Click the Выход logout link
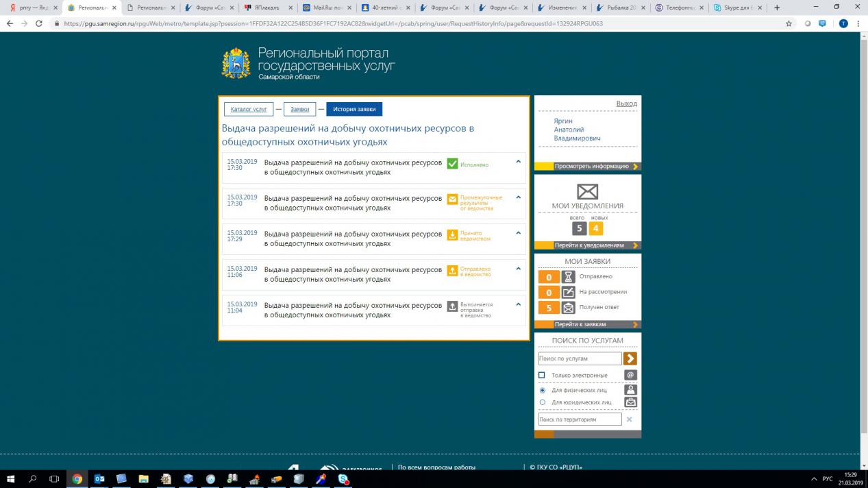 tap(626, 103)
